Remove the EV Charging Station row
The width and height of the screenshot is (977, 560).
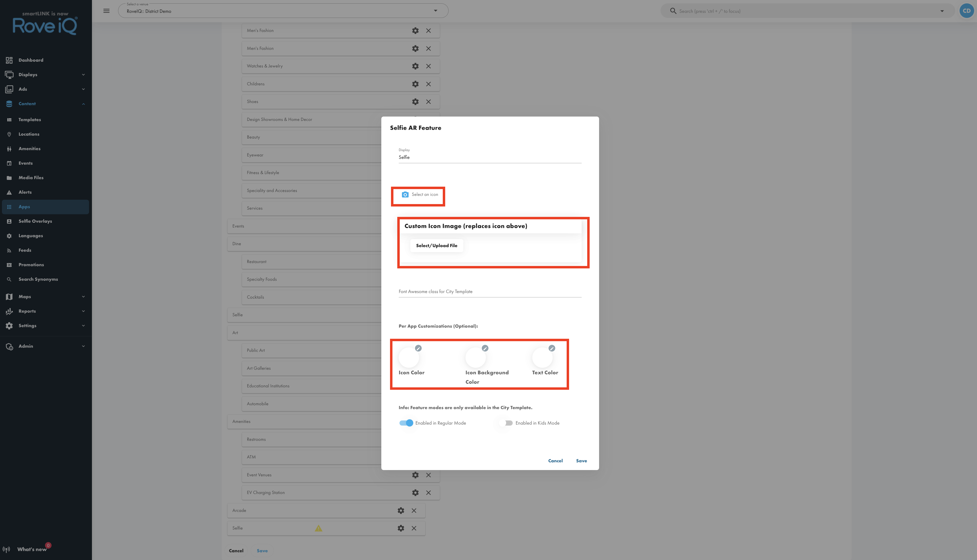tap(428, 493)
